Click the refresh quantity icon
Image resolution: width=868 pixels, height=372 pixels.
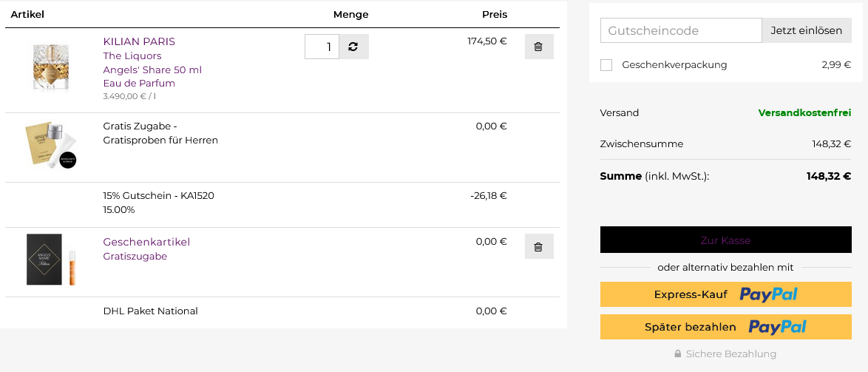(353, 47)
